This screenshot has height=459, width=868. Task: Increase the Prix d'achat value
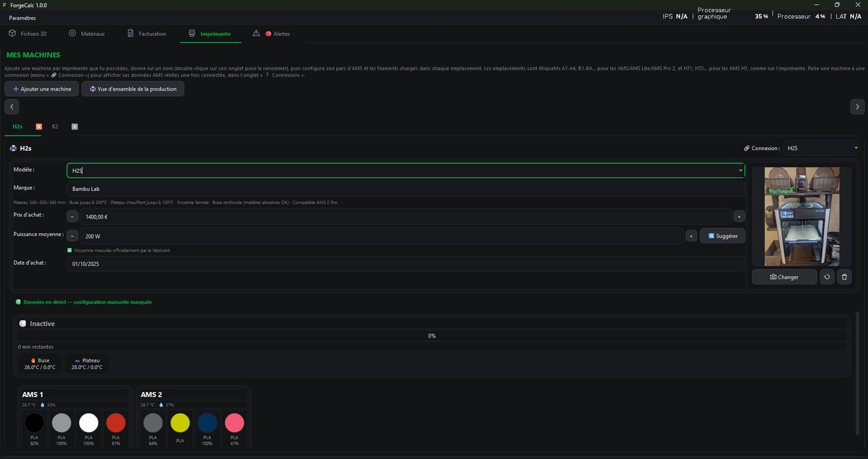tap(739, 217)
